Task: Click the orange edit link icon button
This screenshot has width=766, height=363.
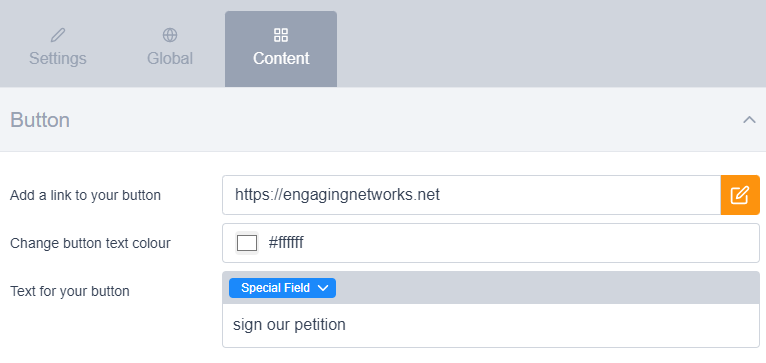Action: pos(740,195)
